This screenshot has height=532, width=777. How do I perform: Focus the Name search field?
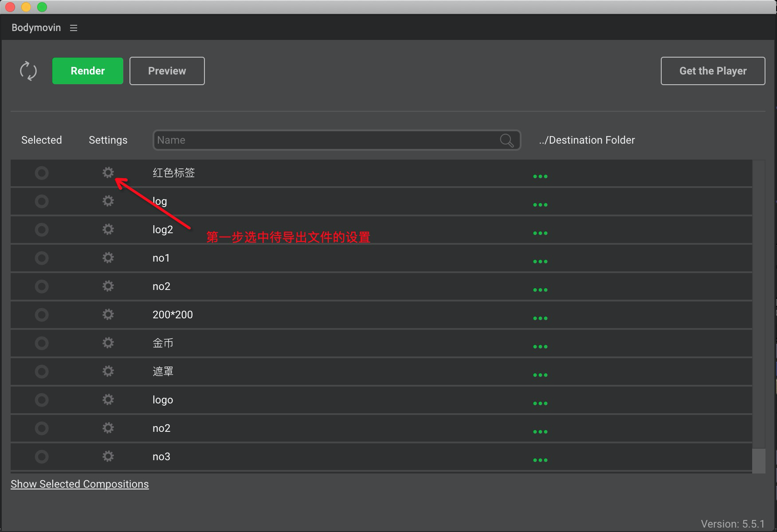point(337,140)
